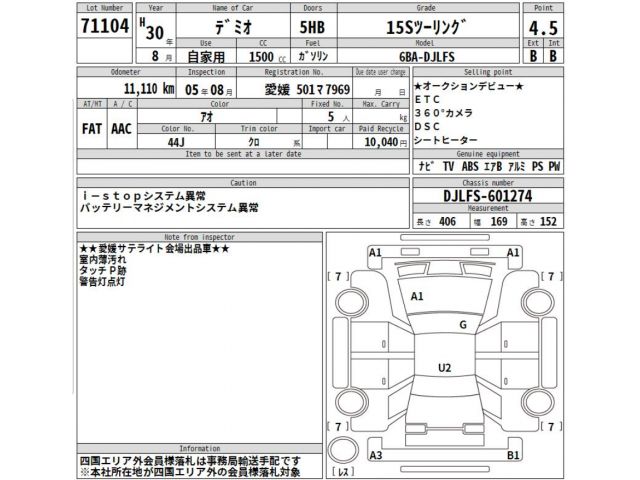Select the trim color クロ
The image size is (640, 480).
click(x=254, y=142)
